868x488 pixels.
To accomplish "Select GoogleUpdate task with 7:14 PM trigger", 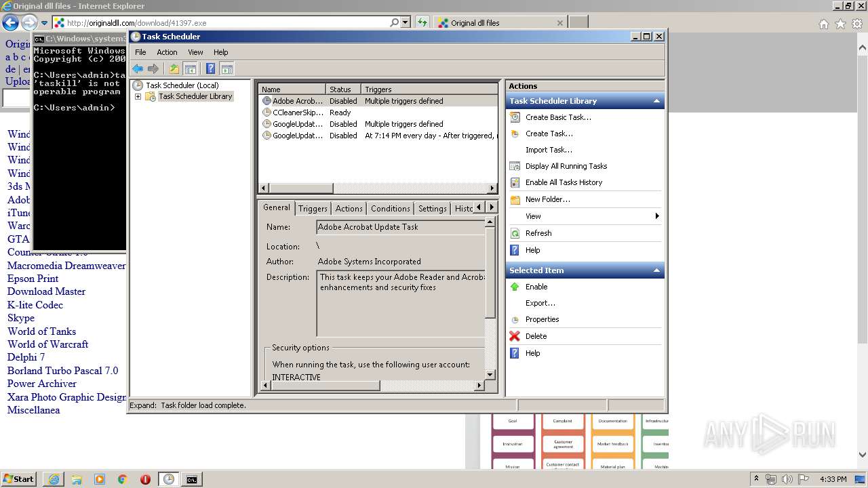I will click(x=378, y=136).
